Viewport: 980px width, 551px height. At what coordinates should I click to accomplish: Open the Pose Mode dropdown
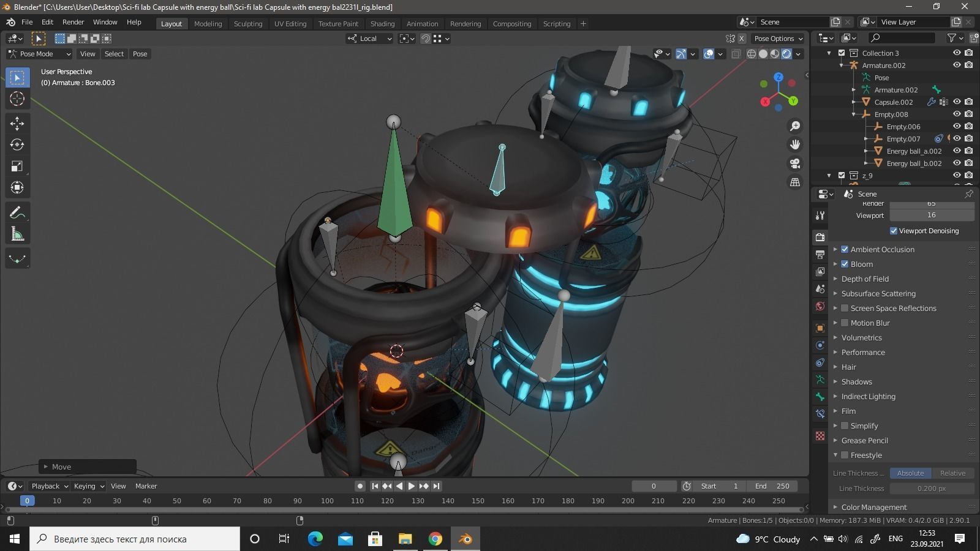coord(39,54)
